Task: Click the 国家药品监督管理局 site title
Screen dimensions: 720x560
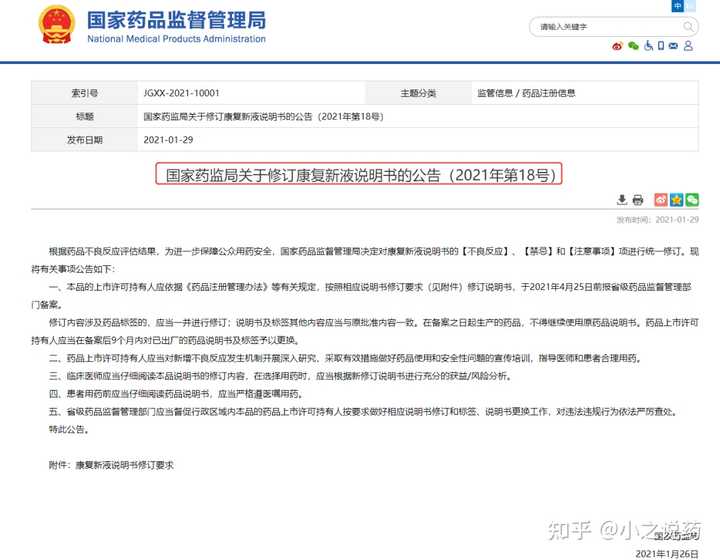Action: click(176, 20)
